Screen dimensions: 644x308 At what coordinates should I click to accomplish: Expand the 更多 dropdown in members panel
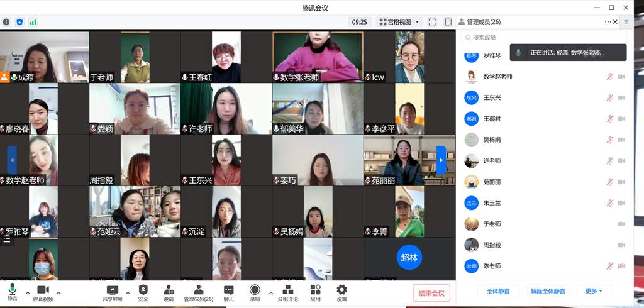pyautogui.click(x=594, y=291)
